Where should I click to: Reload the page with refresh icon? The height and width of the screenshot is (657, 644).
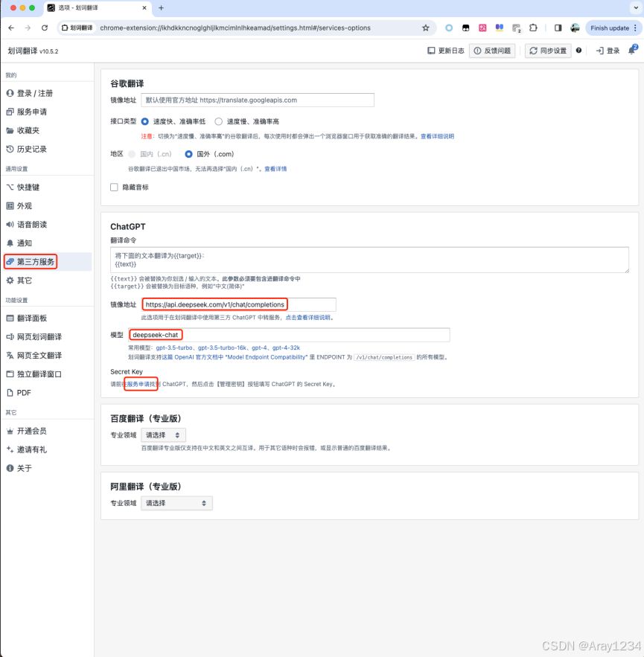click(x=45, y=28)
